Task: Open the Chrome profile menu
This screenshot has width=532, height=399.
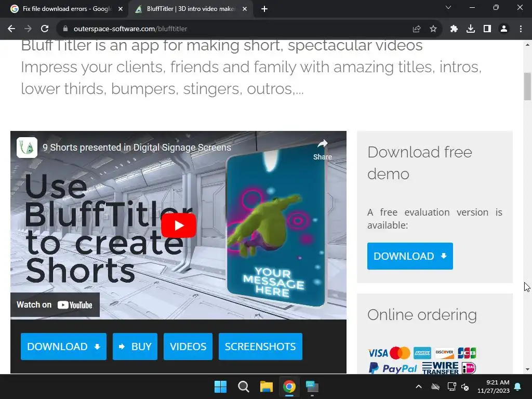Action: (504, 29)
